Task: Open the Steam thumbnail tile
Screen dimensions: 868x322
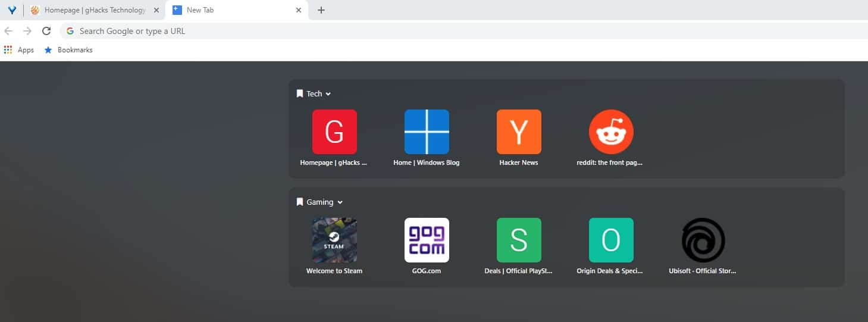Action: pos(334,240)
